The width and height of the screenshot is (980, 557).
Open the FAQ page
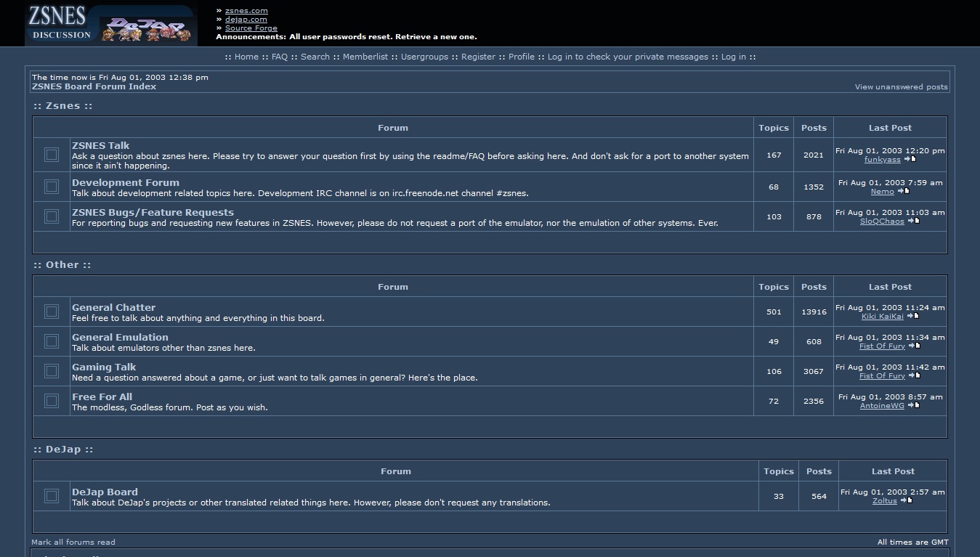[280, 57]
